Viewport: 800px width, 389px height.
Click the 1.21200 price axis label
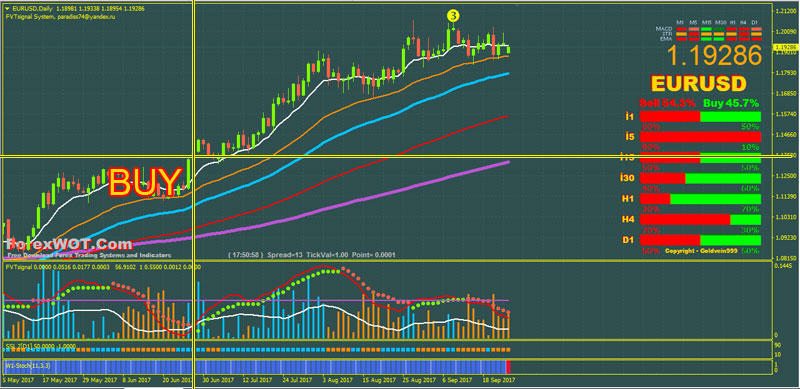click(x=786, y=11)
